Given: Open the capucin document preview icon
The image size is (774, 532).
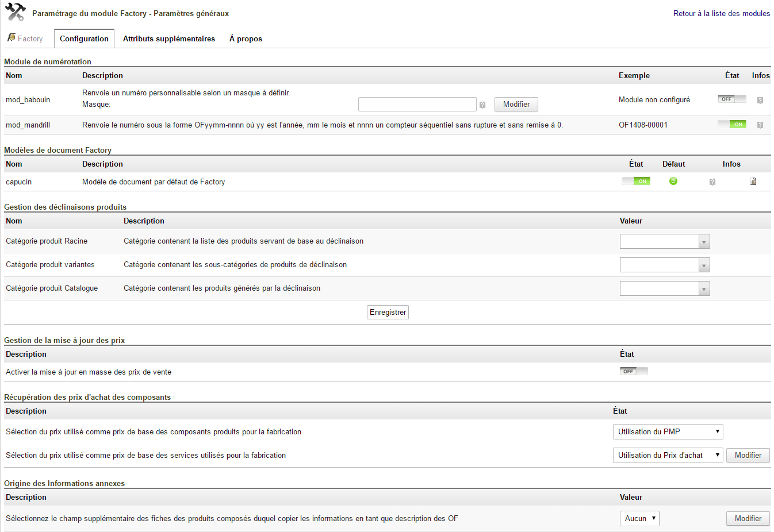Looking at the screenshot, I should point(753,181).
